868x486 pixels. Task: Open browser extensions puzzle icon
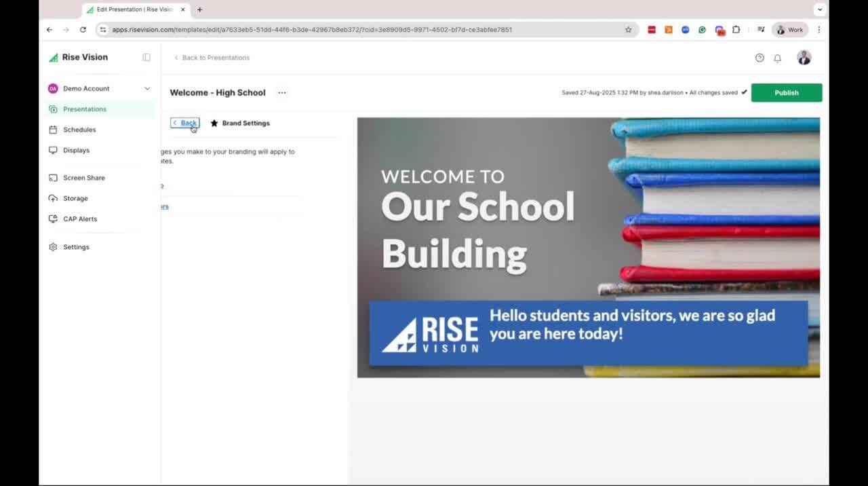[736, 30]
